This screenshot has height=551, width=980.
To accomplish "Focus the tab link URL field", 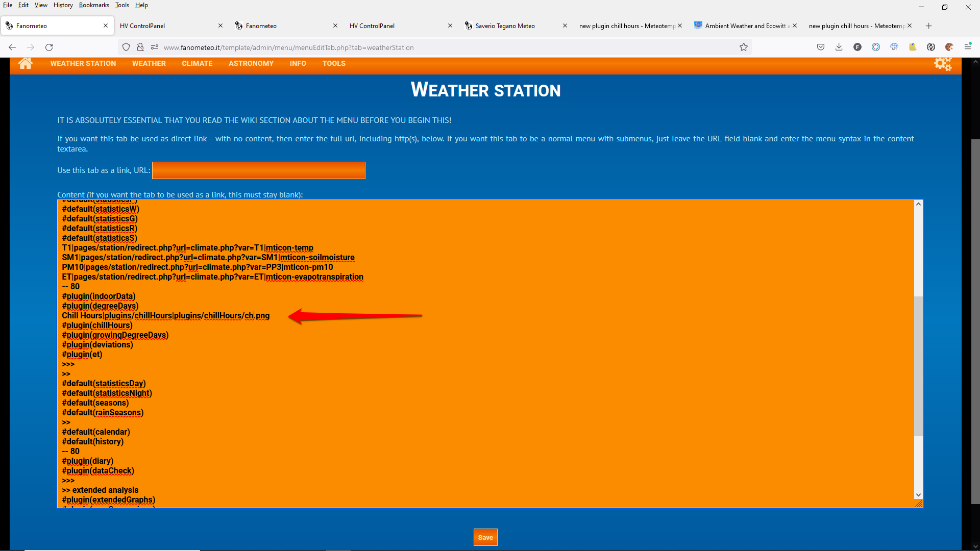I will 259,170.
